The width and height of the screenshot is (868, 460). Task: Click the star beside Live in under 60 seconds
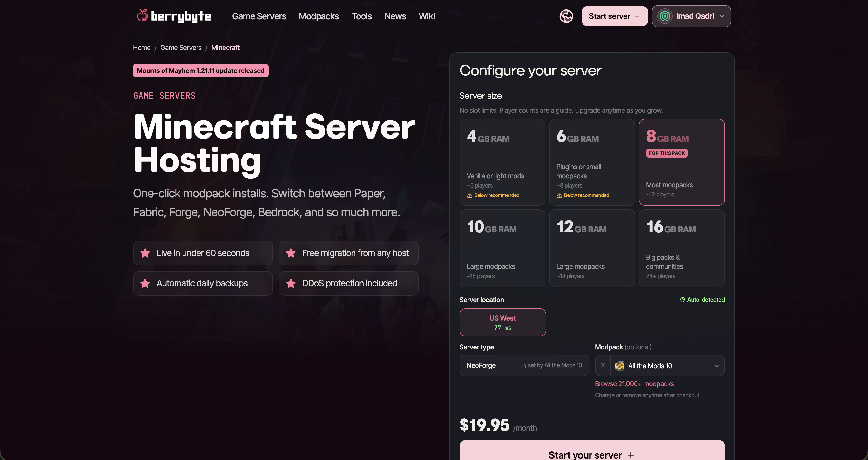145,253
